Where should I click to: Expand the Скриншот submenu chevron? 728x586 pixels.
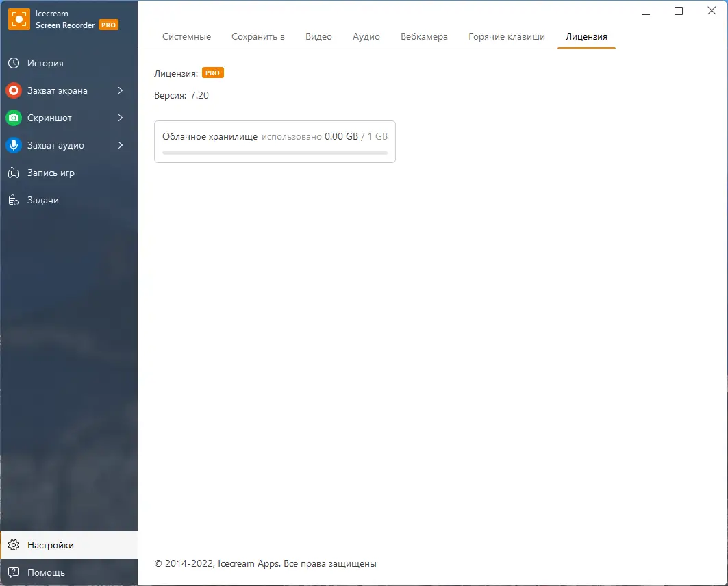tap(121, 118)
